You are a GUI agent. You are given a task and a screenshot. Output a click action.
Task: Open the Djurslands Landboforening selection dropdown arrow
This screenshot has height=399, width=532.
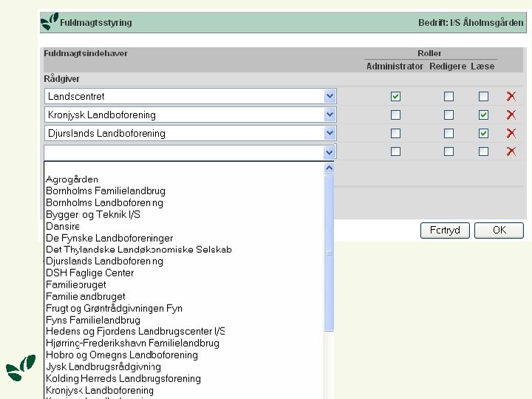tap(330, 133)
